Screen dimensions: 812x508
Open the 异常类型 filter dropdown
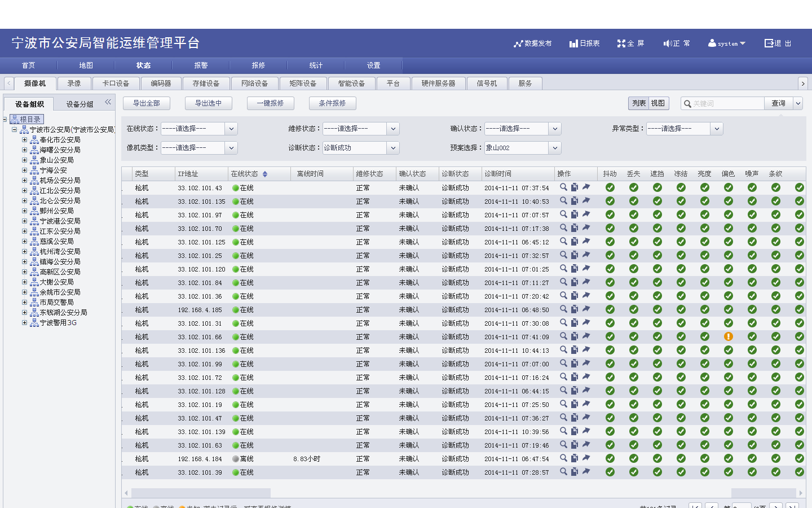click(717, 129)
